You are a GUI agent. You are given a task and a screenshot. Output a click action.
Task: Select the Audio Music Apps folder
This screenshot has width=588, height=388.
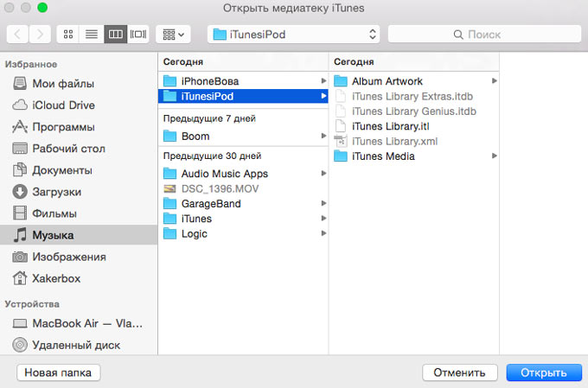coord(243,174)
